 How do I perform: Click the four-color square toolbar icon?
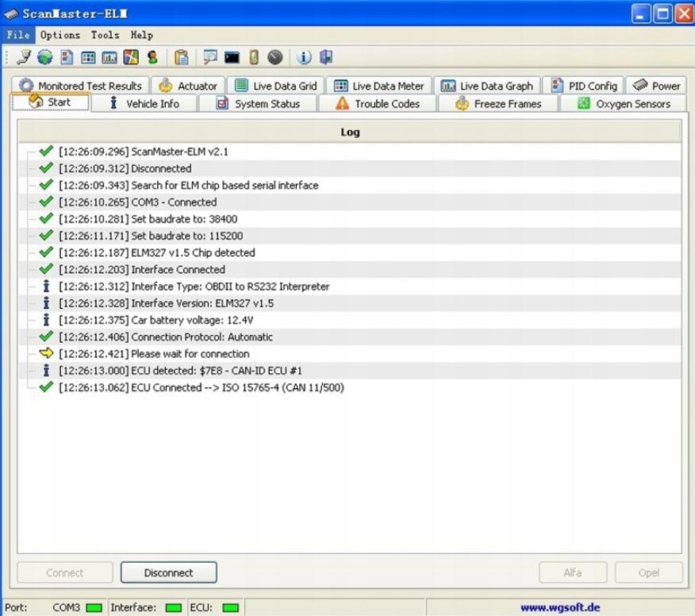[131, 57]
